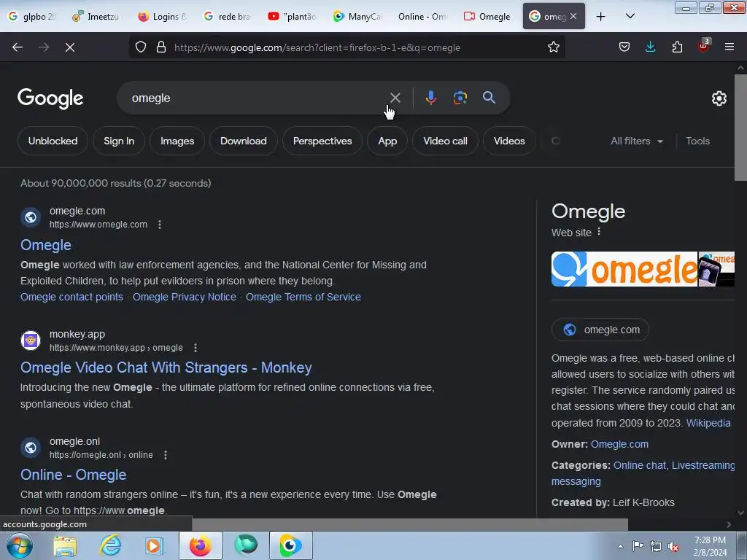Open the Owner Omegle.com link
Viewport: 747px width, 560px height.
(x=619, y=444)
